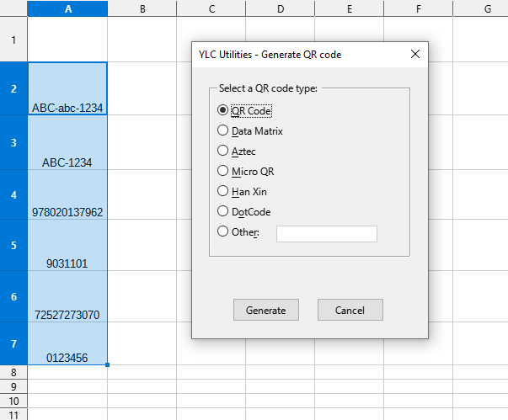The width and height of the screenshot is (508, 420).
Task: Close the YLC Utilities dialog window
Action: tap(414, 54)
